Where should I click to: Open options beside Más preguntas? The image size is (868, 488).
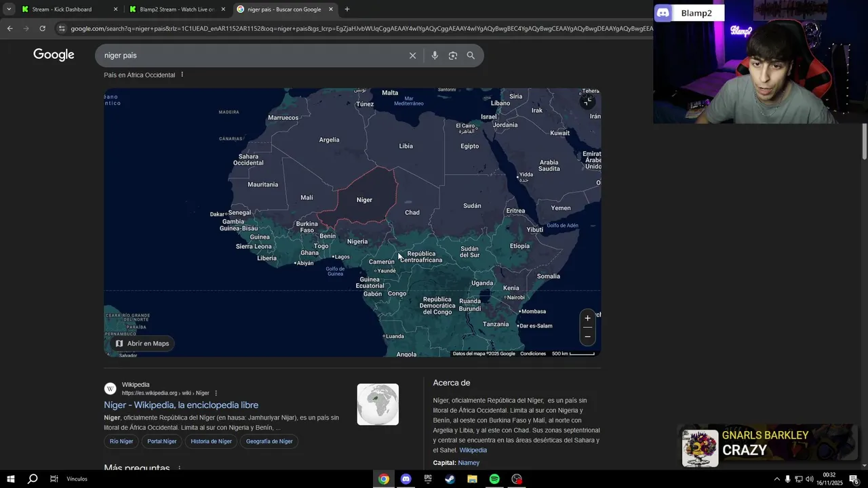coord(180,468)
